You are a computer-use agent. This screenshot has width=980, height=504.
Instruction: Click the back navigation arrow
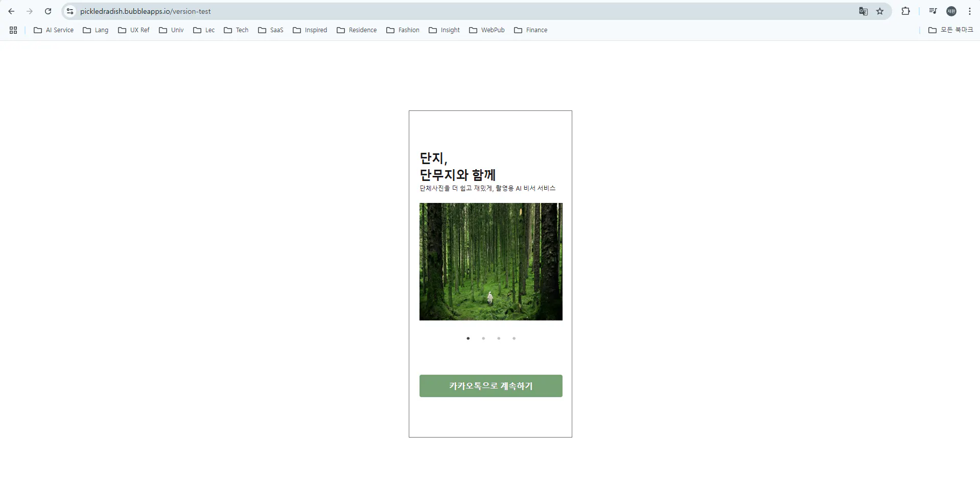(11, 11)
